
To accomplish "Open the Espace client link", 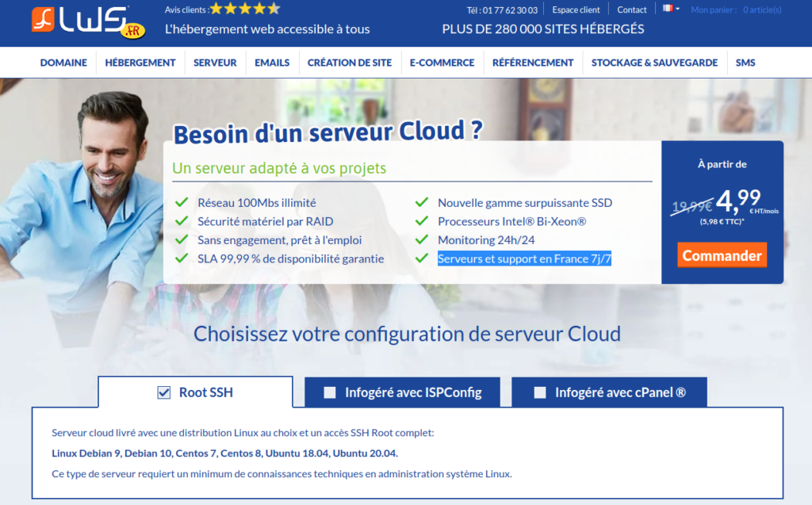I will 576,10.
